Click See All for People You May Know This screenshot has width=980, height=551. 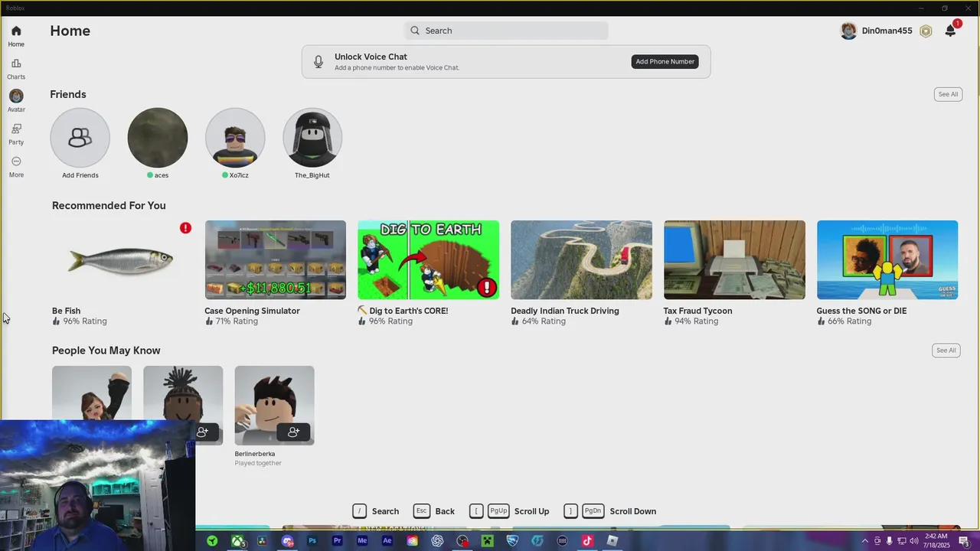(946, 350)
